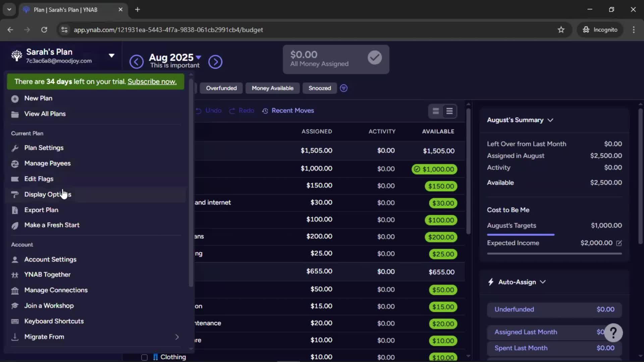
Task: Click the YNAB Together people icon
Action: pos(15,275)
